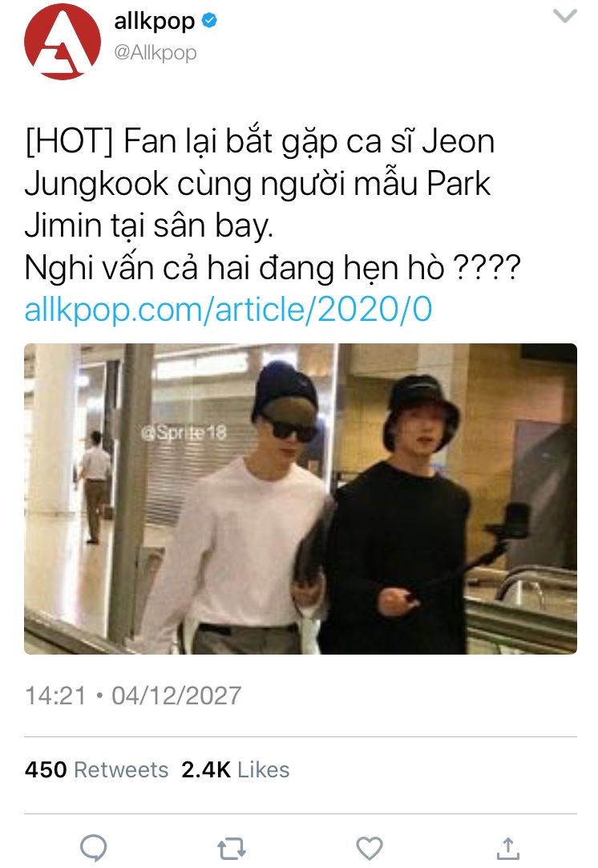Open the red allkpop profile avatar
Image resolution: width=598 pixels, height=868 pixels.
63,42
